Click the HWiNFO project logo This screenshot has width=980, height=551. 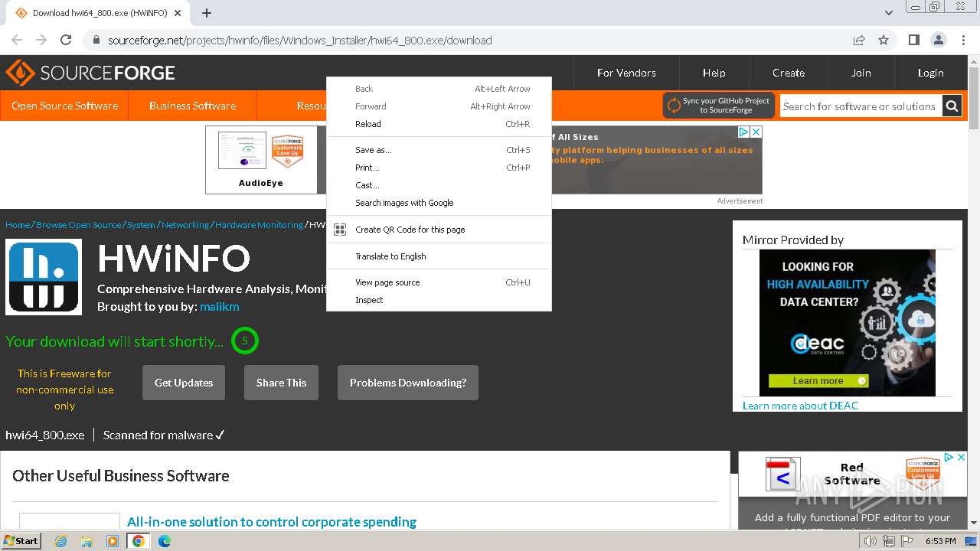pyautogui.click(x=44, y=277)
